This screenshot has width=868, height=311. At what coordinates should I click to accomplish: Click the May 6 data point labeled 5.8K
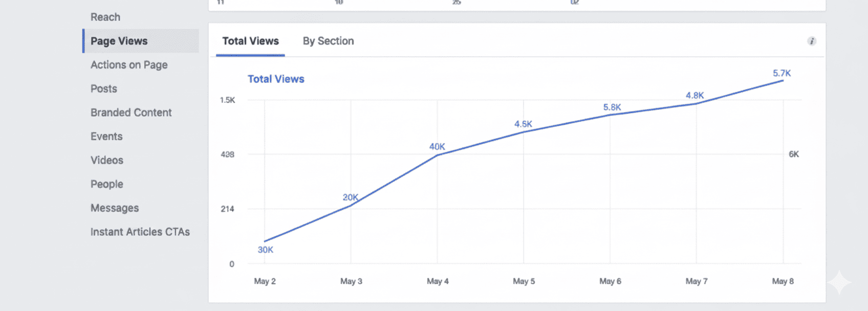pyautogui.click(x=610, y=115)
